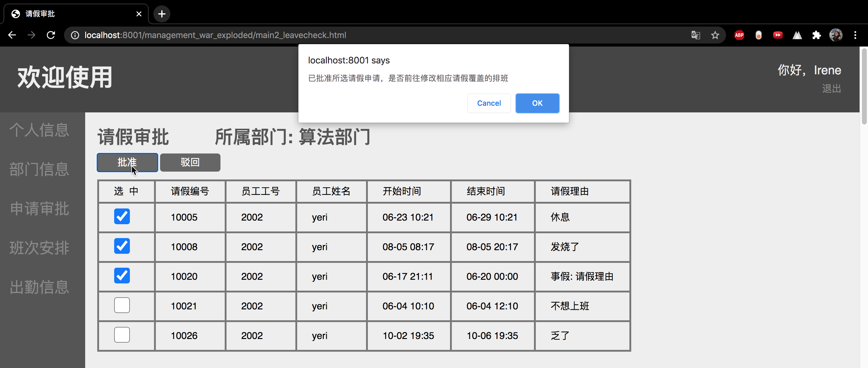Bookmark page with star icon

tap(715, 35)
